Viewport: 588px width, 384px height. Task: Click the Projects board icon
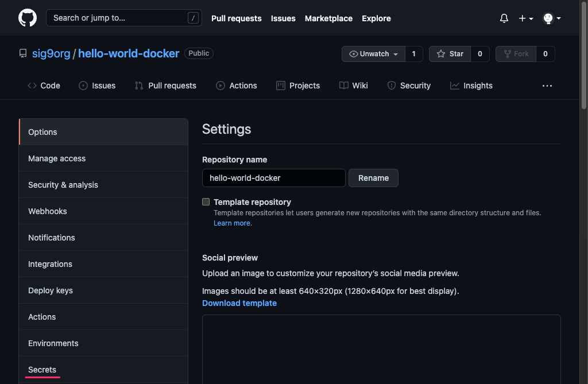click(x=280, y=86)
